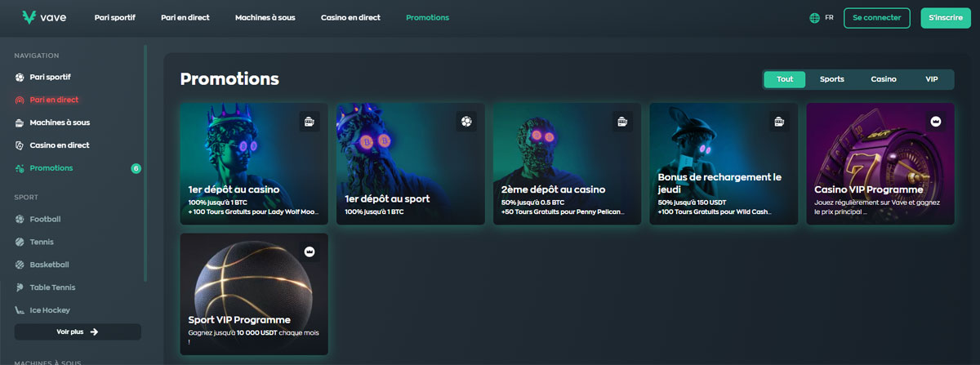
Task: Go to Pari sportif in sidebar
Action: point(50,77)
